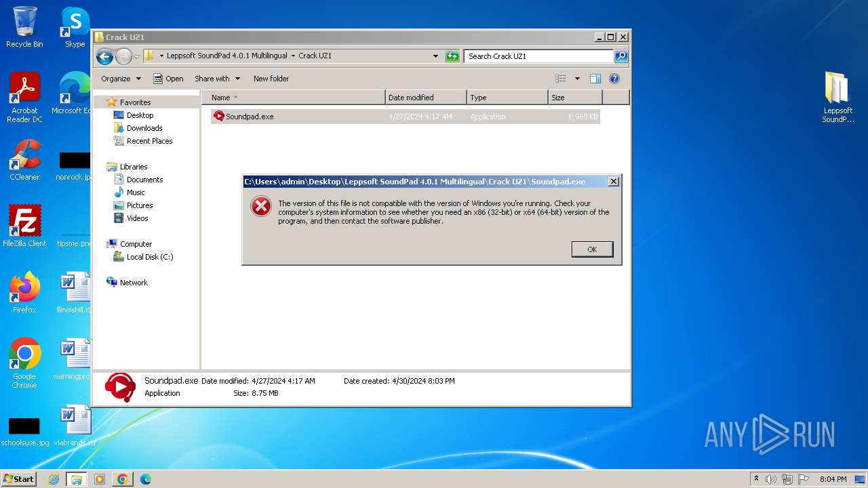Open the Start menu
Viewport: 868px width, 488px height.
point(19,479)
